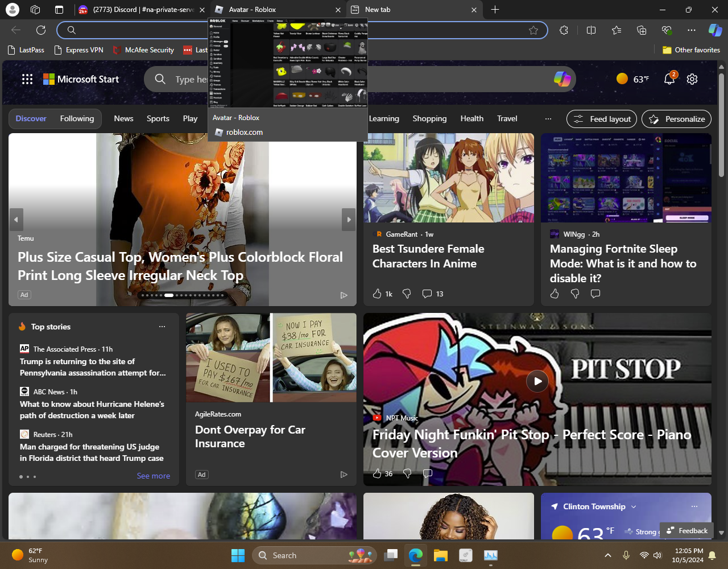Viewport: 728px width, 569px height.
Task: Open the Workspaces icon in title bar
Action: tap(35, 10)
